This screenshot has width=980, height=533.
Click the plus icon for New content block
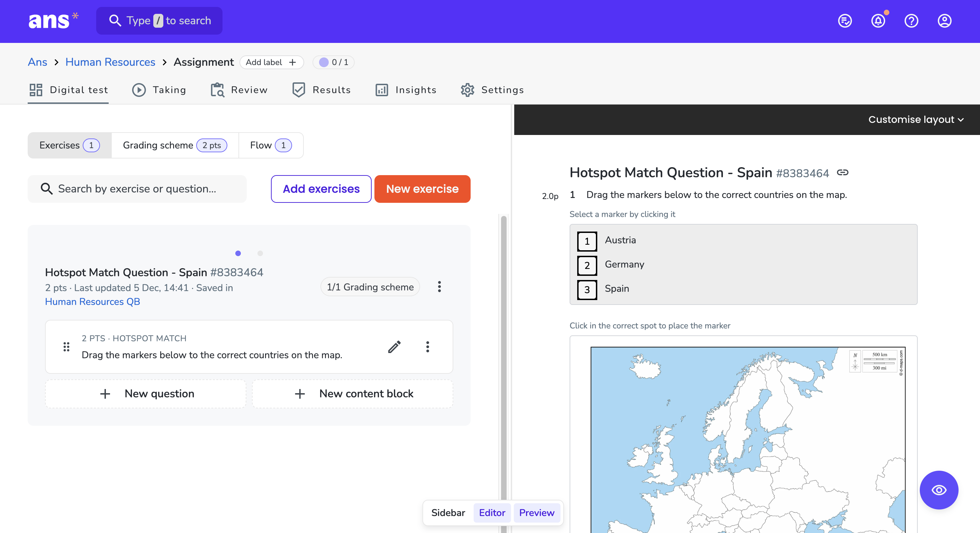pos(300,394)
